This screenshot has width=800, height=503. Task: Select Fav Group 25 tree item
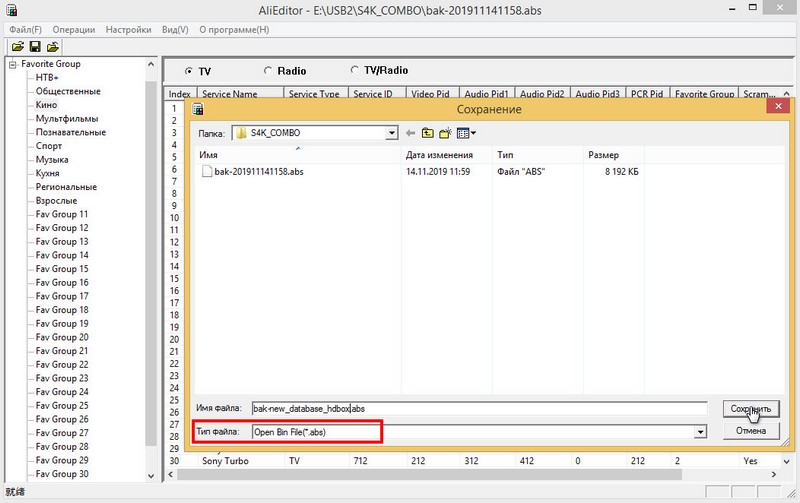(62, 406)
